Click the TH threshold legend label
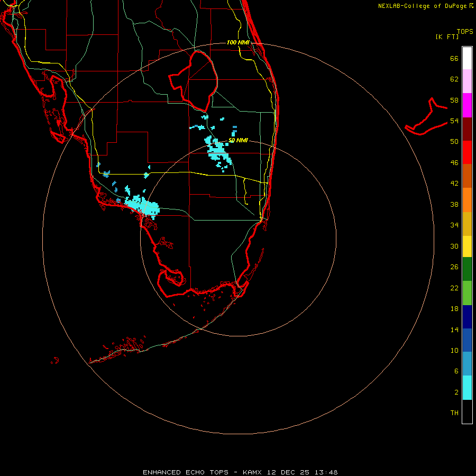 454,413
